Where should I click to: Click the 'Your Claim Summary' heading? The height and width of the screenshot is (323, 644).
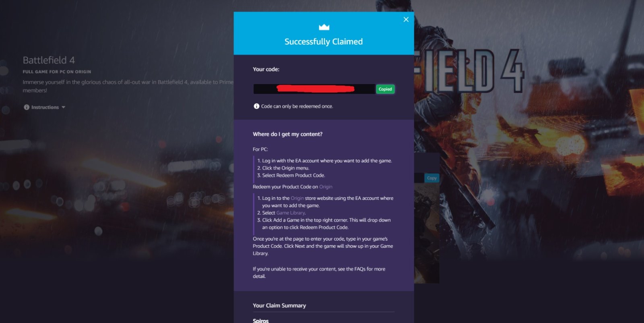click(279, 306)
